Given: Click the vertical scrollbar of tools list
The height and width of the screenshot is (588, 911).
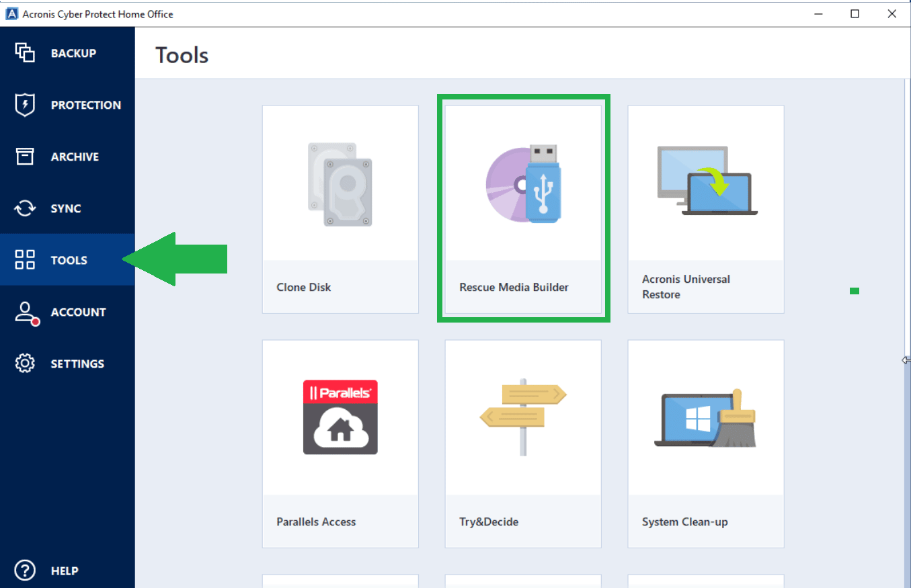Looking at the screenshot, I should pyautogui.click(x=906, y=333).
